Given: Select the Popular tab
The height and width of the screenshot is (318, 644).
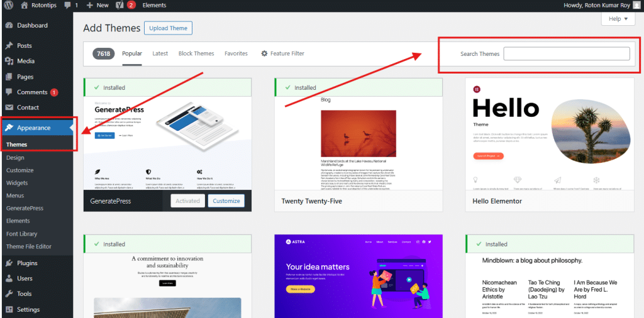Looking at the screenshot, I should coord(132,53).
